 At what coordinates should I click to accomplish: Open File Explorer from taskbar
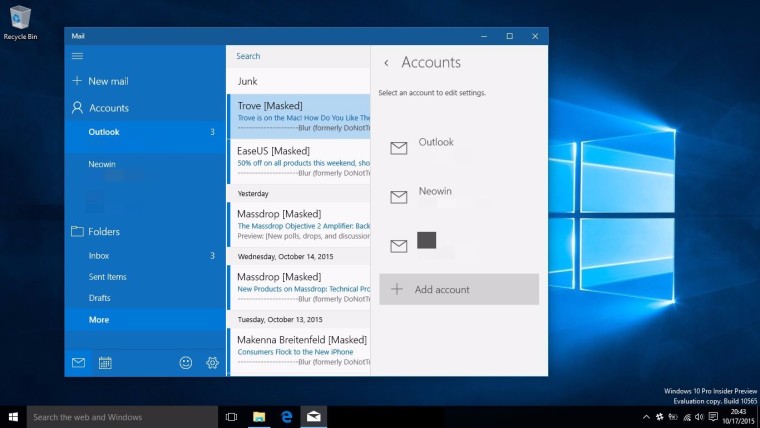tap(259, 417)
